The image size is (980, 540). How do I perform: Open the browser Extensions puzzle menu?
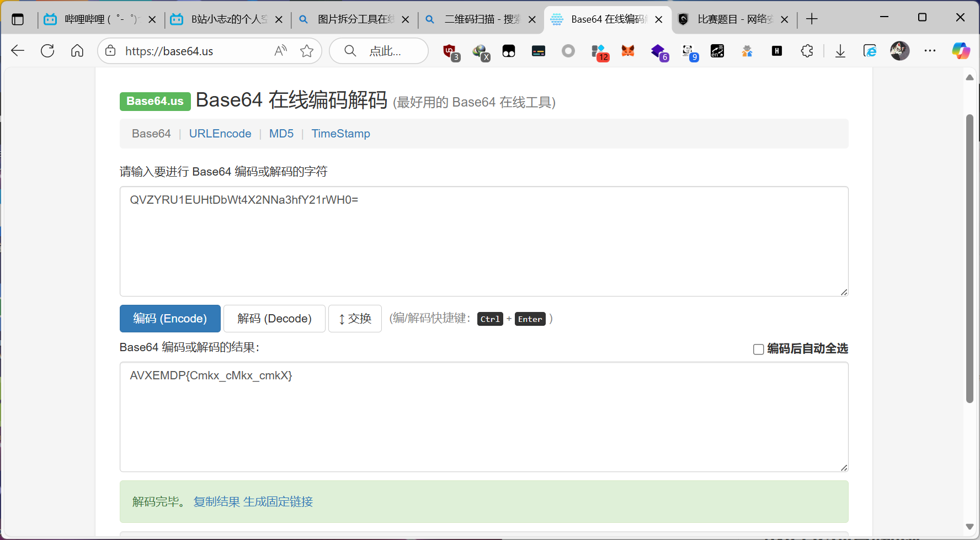click(x=807, y=51)
